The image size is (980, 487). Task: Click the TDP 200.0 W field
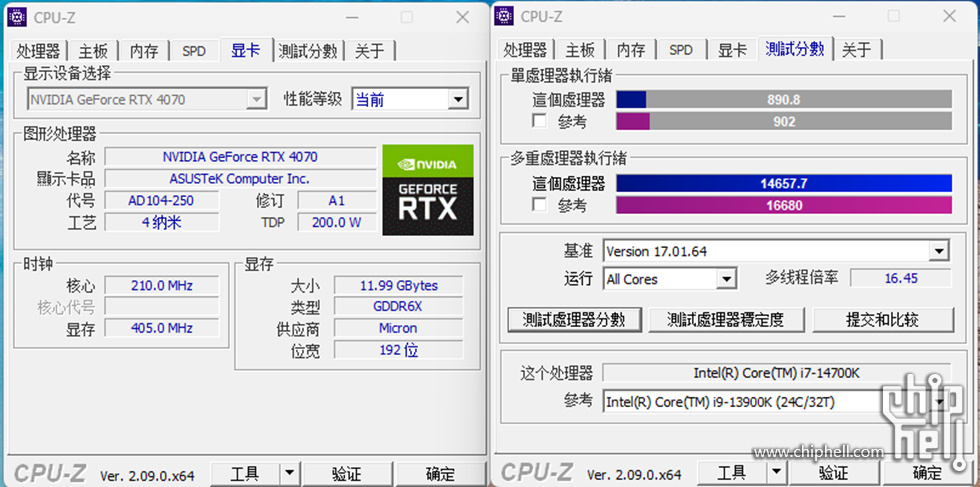[337, 222]
